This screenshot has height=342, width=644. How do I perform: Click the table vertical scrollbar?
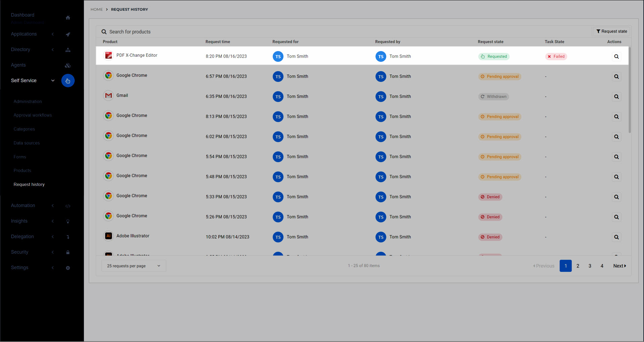pyautogui.click(x=630, y=90)
